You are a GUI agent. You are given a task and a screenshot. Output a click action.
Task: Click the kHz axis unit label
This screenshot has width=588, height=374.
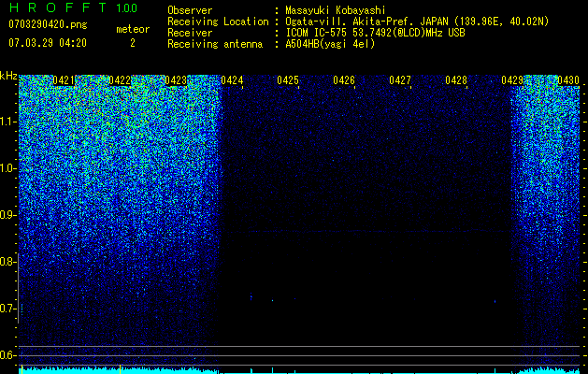pos(8,76)
